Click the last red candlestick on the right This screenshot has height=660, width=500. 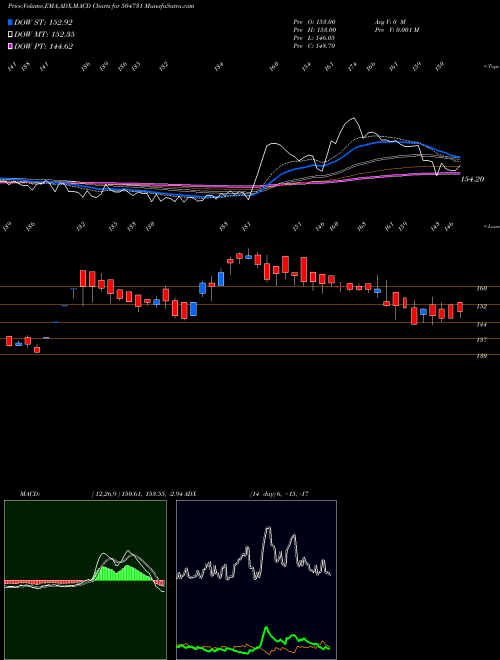[x=460, y=307]
